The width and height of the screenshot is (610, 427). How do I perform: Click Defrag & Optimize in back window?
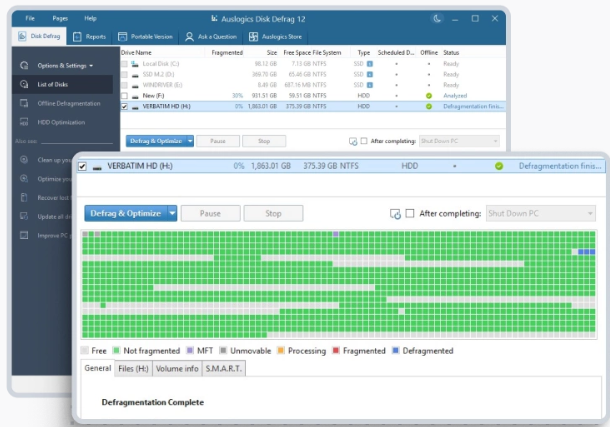pyautogui.click(x=156, y=141)
